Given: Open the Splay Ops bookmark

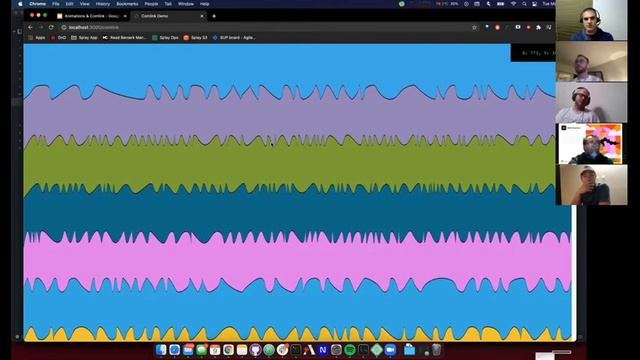Looking at the screenshot, I should pyautogui.click(x=165, y=38).
